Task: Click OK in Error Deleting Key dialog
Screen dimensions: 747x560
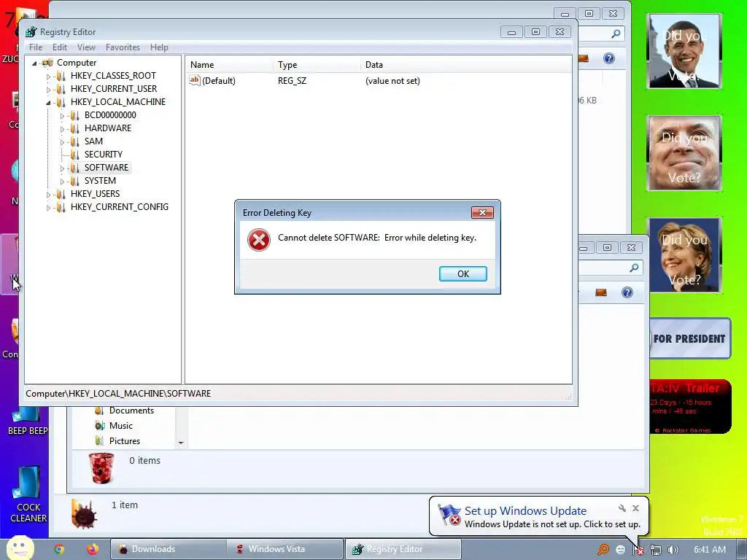Action: click(462, 274)
